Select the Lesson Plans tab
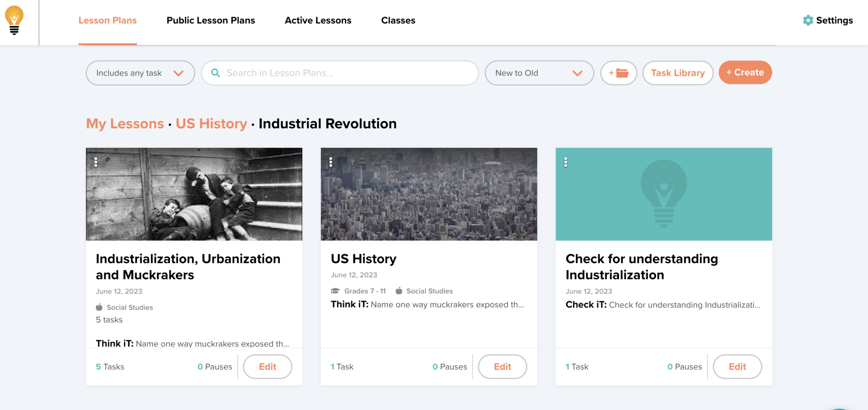This screenshot has height=410, width=868. [x=108, y=20]
